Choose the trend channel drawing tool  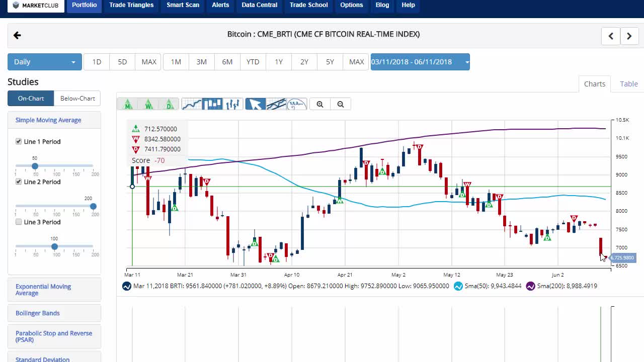coord(276,104)
